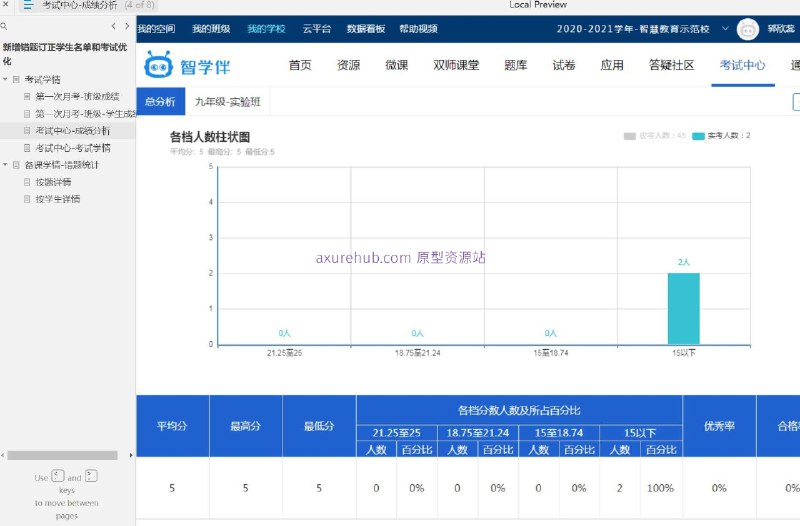Click the sidebar horizontal scrollbar thumb
This screenshot has width=800, height=526.
tap(62, 455)
